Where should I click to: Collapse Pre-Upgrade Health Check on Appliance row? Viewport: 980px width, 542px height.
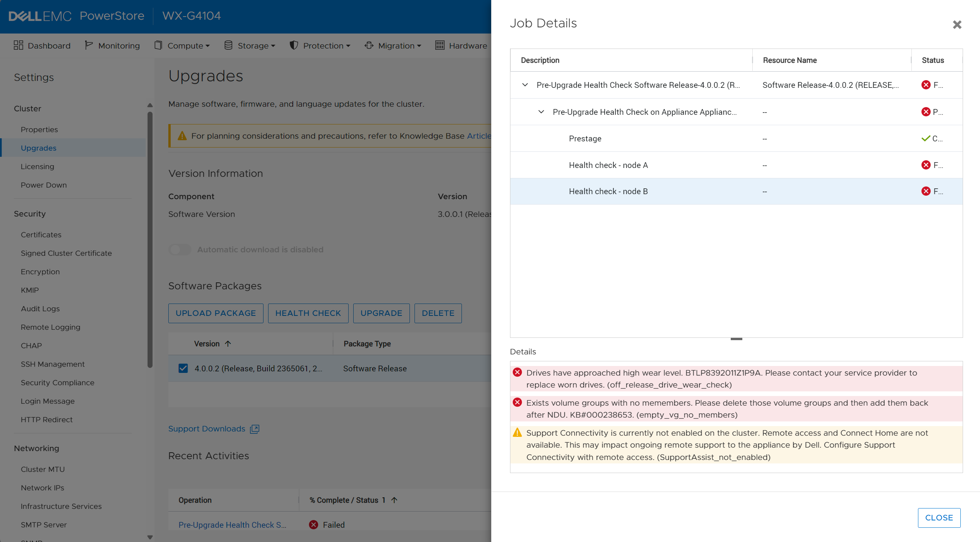pos(541,112)
